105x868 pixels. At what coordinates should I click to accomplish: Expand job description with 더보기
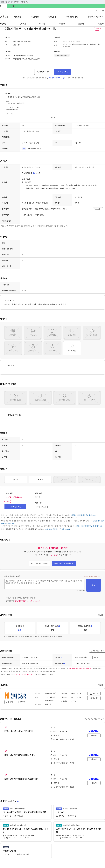point(52,118)
